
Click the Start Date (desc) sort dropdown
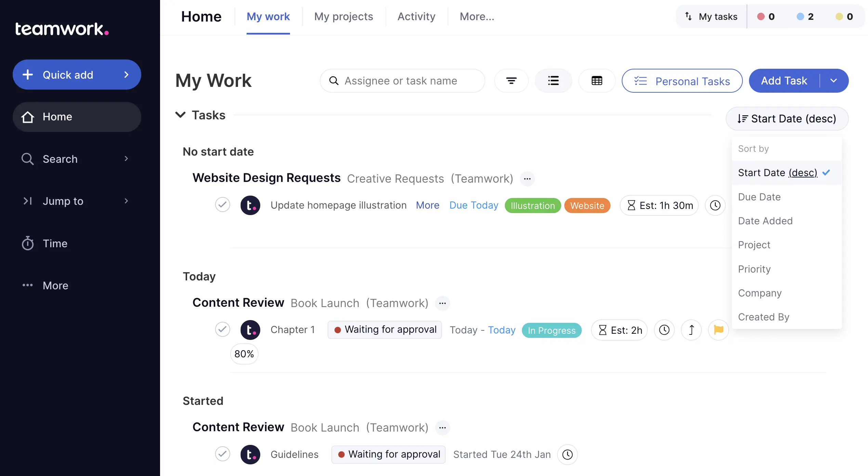(787, 119)
